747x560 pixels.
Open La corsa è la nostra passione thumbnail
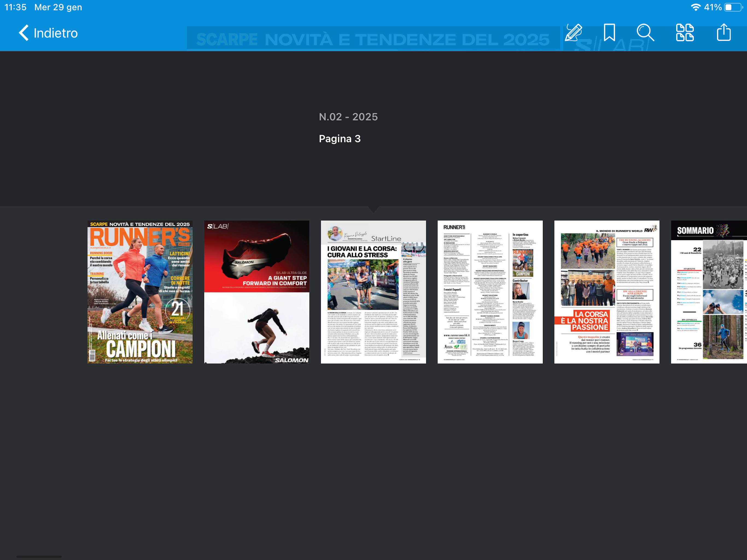point(607,292)
